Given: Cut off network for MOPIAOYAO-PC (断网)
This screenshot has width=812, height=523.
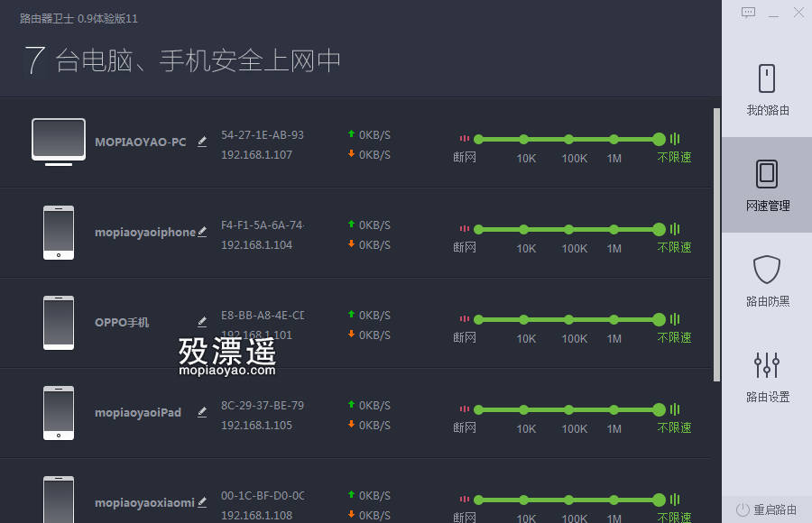Looking at the screenshot, I should tap(478, 139).
